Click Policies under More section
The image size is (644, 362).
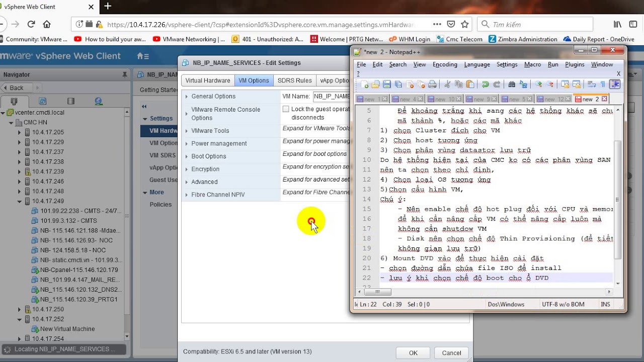point(160,205)
